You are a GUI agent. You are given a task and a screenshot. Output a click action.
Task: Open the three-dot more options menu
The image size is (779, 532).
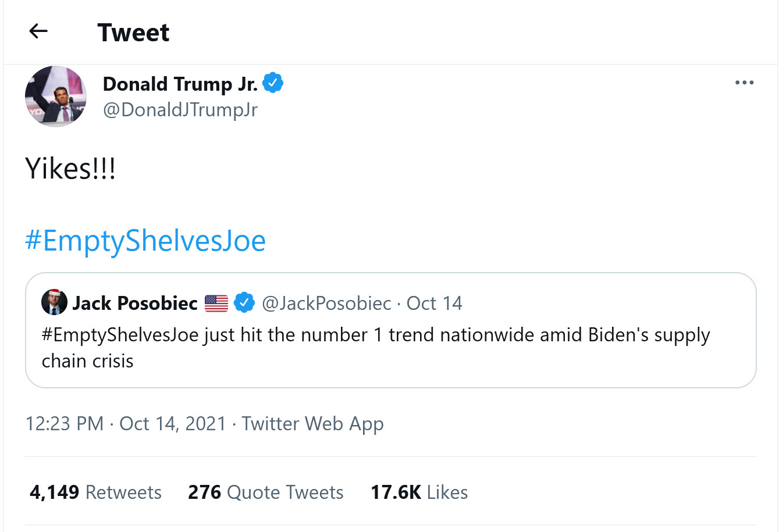[x=744, y=83]
